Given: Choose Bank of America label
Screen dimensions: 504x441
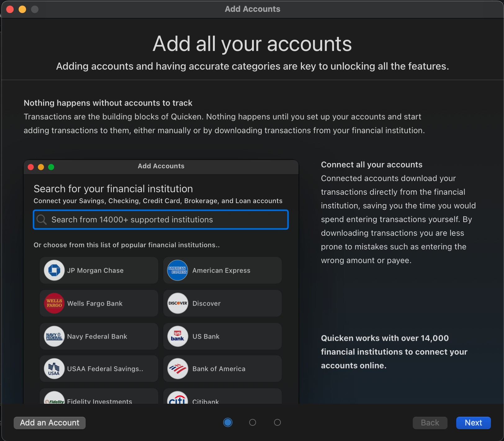Looking at the screenshot, I should click(x=219, y=369).
